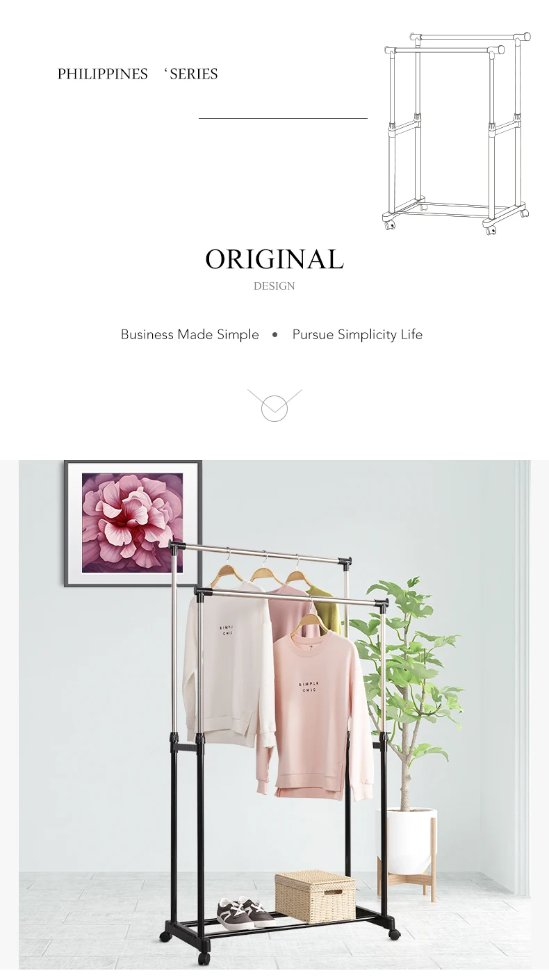Click the front left caster wheel

pyautogui.click(x=204, y=958)
